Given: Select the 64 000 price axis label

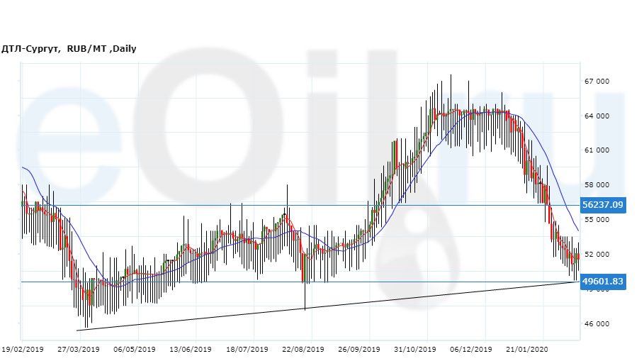Looking at the screenshot, I should (x=597, y=116).
